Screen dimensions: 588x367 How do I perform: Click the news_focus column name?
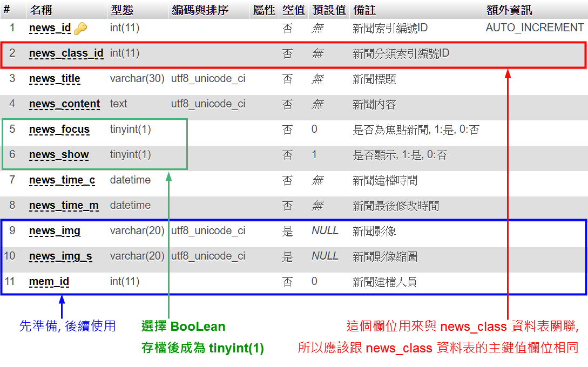tap(59, 130)
